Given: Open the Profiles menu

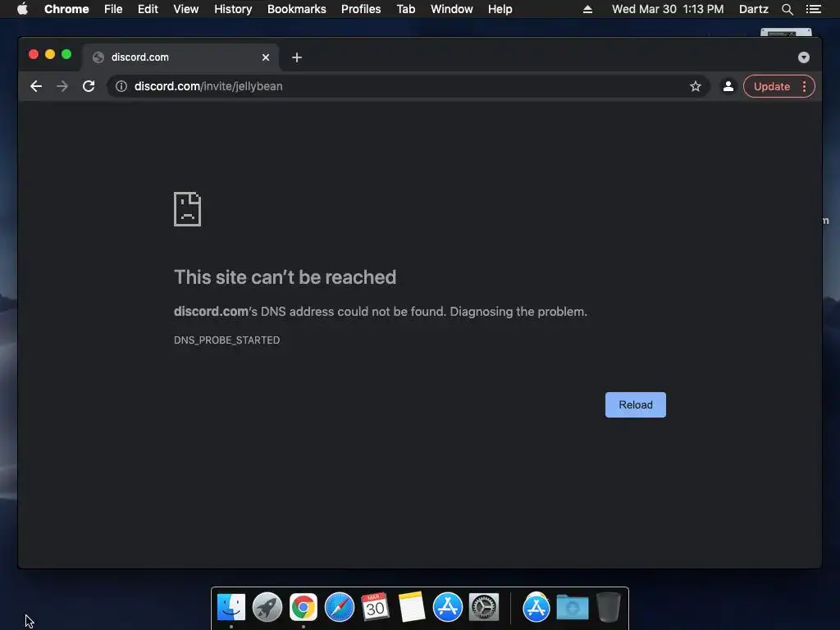Looking at the screenshot, I should point(361,9).
